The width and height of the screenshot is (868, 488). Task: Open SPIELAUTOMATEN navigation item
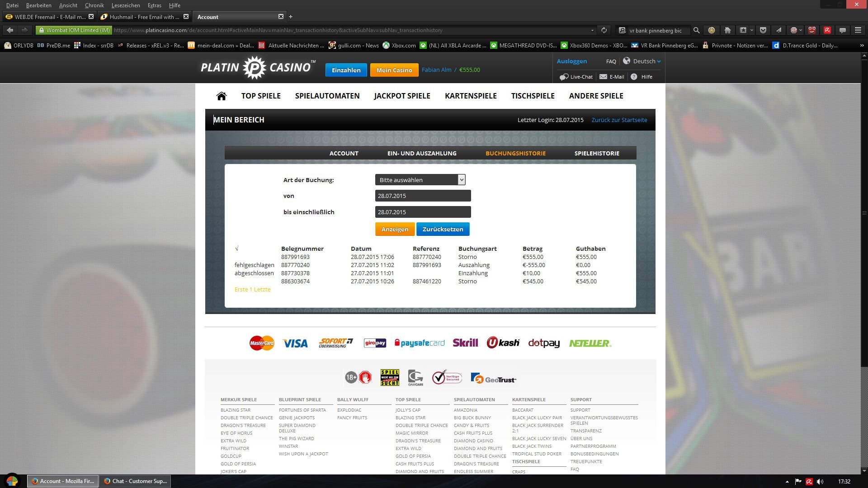click(327, 96)
